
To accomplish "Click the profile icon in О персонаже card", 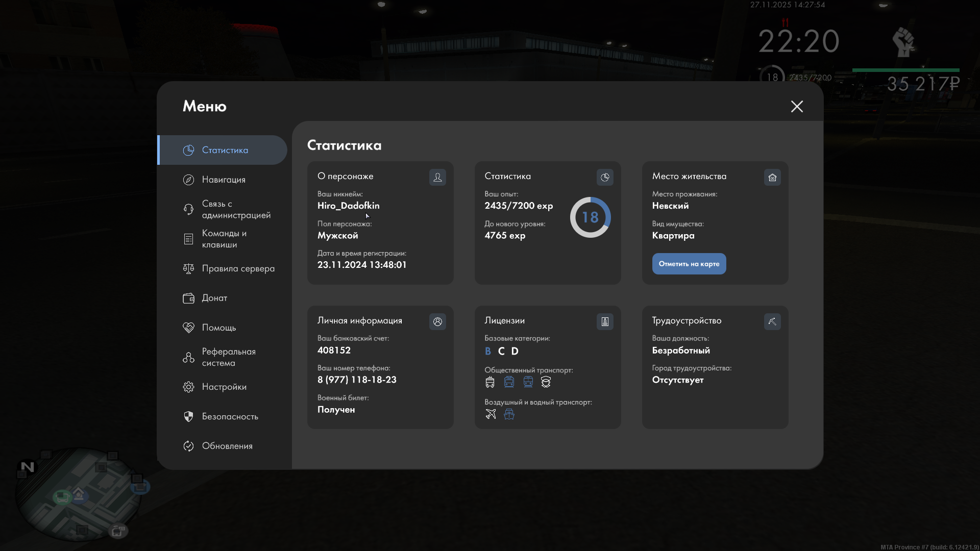I will pos(437,177).
